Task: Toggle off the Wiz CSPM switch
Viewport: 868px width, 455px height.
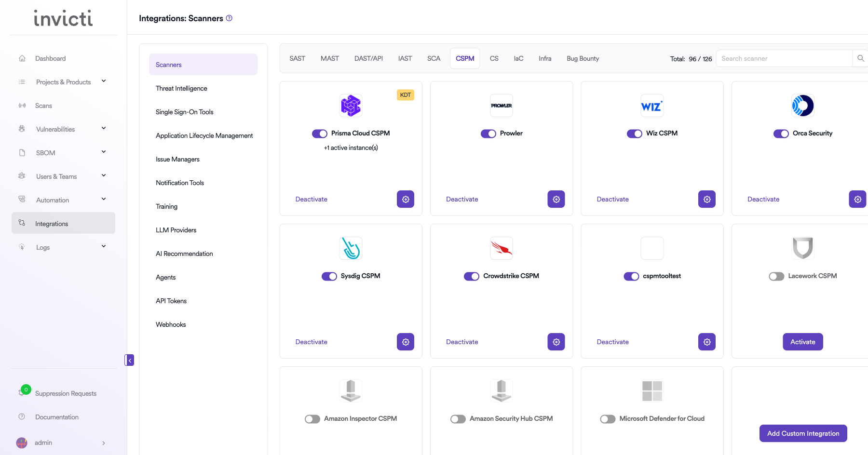Action: click(x=634, y=134)
